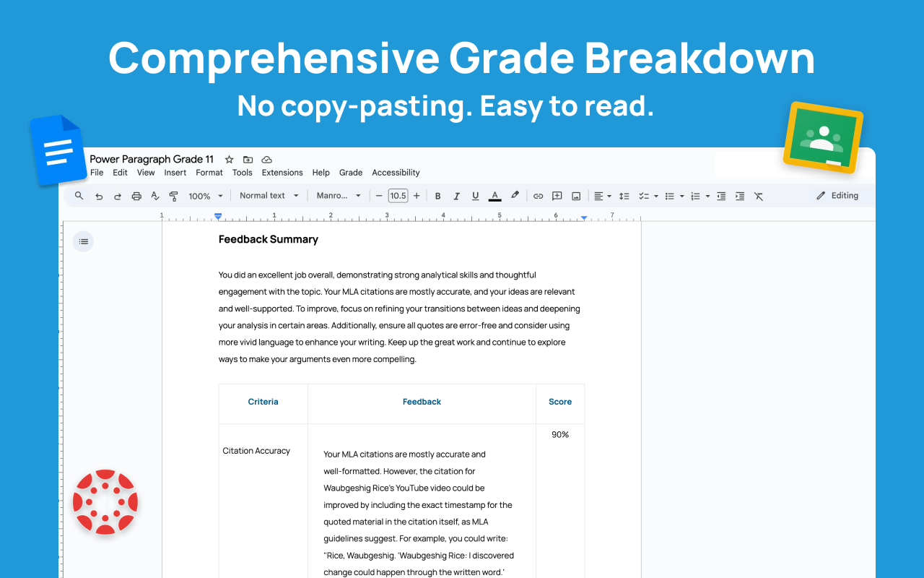Clear text formatting
Image resolution: width=924 pixels, height=578 pixels.
[759, 196]
